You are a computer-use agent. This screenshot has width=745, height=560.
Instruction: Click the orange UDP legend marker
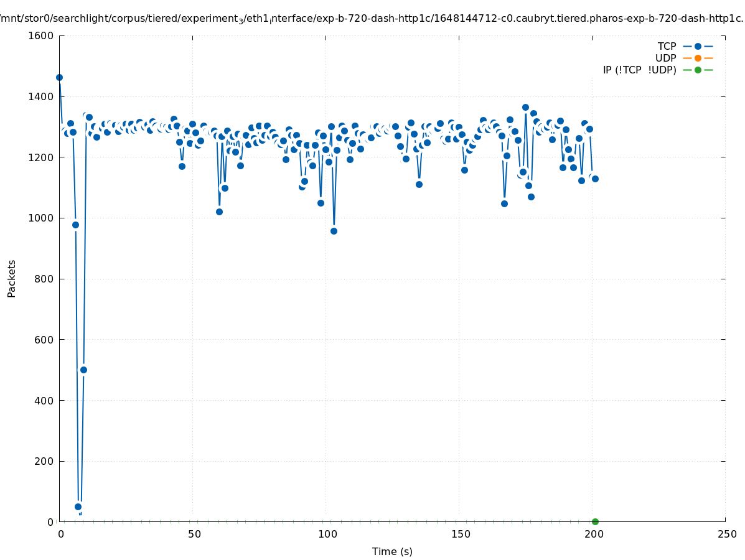coord(698,58)
